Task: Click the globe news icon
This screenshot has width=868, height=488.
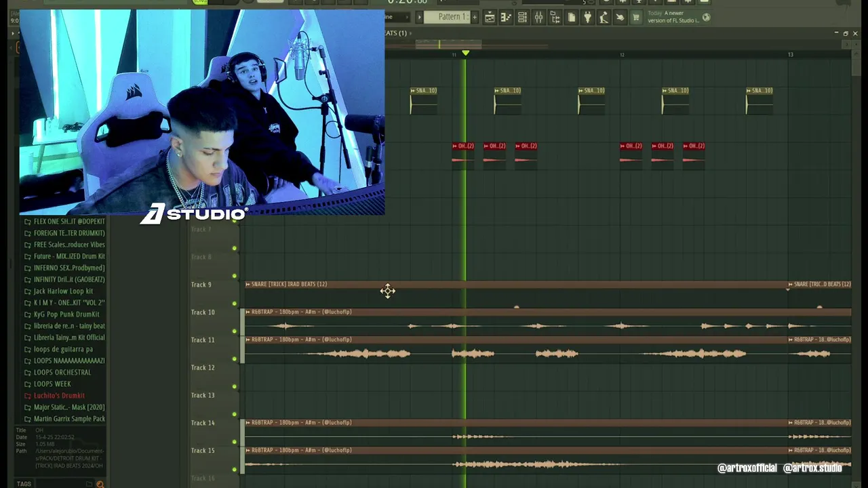Action: (706, 18)
